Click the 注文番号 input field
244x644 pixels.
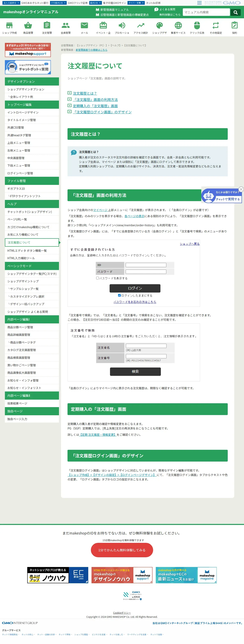146,356
